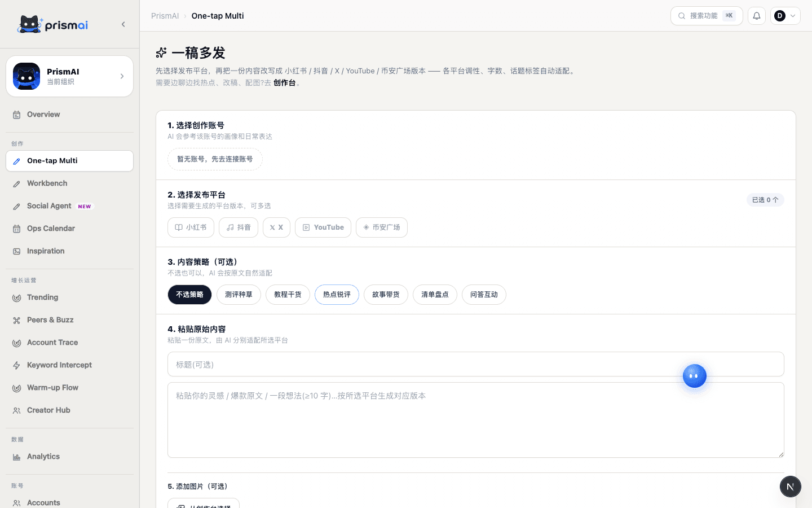This screenshot has width=812, height=508.
Task: Click the Inspiration image icon
Action: pyautogui.click(x=17, y=251)
